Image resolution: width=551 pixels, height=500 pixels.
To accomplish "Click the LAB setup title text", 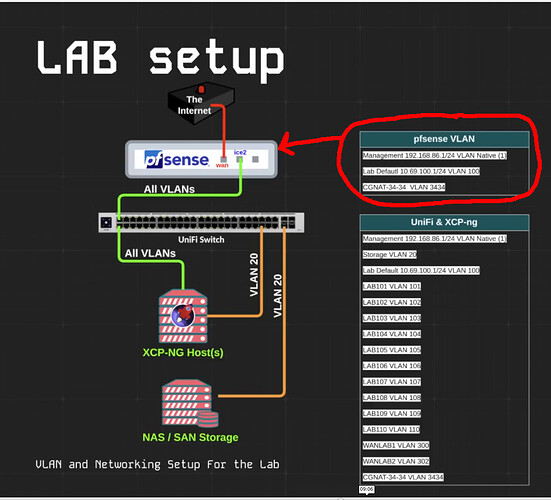I will [161, 59].
